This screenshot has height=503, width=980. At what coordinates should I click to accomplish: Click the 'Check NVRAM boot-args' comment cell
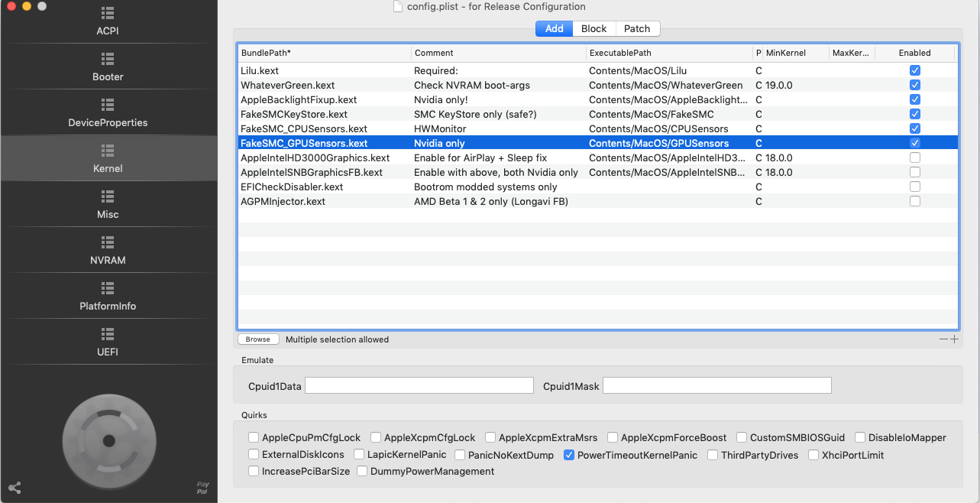point(472,85)
